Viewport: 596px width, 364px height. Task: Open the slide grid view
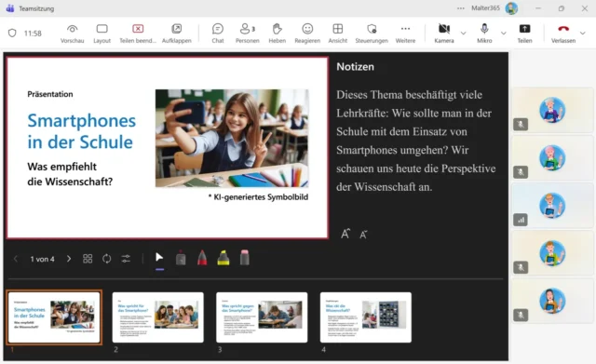(88, 259)
